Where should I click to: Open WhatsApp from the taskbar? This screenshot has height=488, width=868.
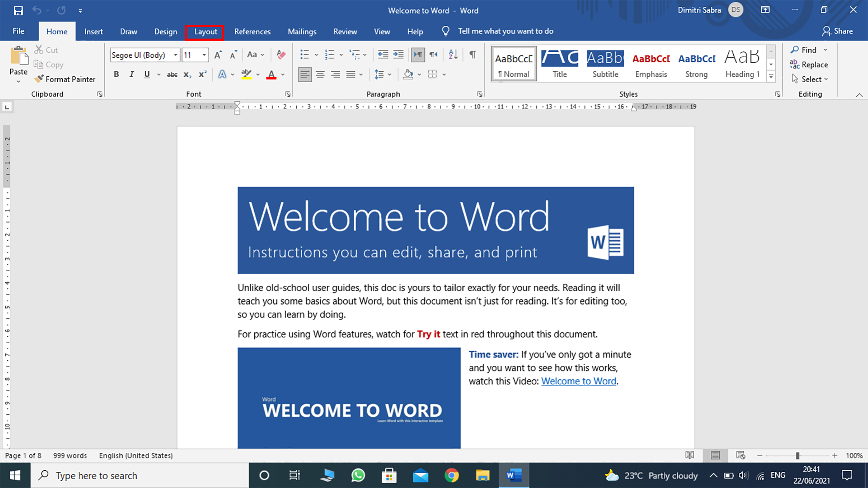[357, 475]
